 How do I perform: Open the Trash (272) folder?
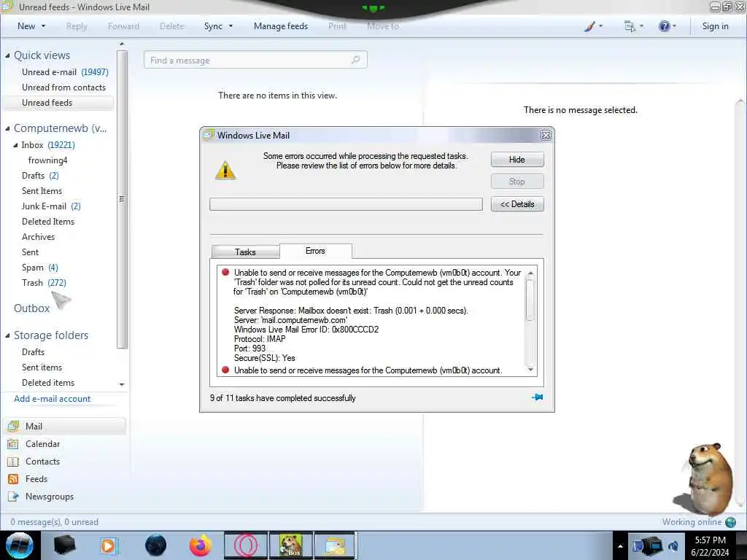pos(44,282)
